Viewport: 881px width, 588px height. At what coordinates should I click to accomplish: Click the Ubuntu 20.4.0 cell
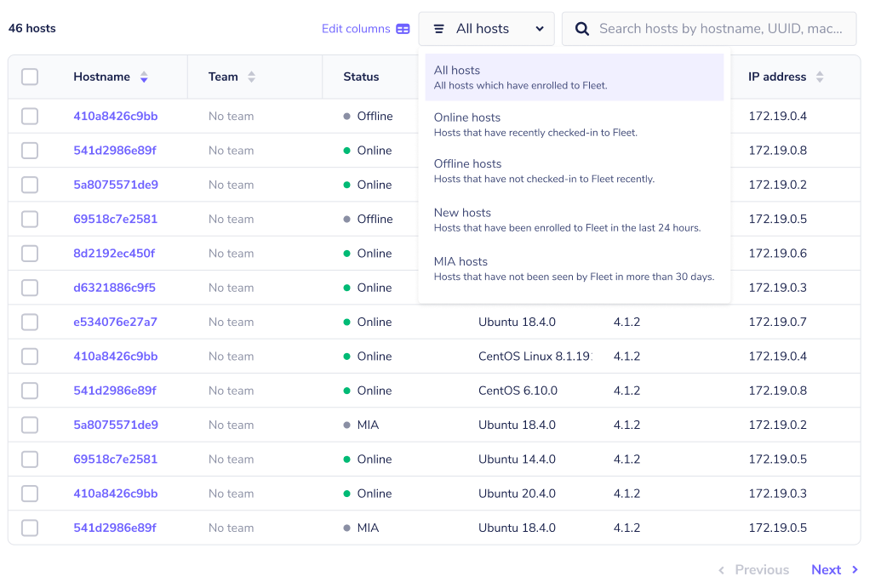tap(517, 494)
